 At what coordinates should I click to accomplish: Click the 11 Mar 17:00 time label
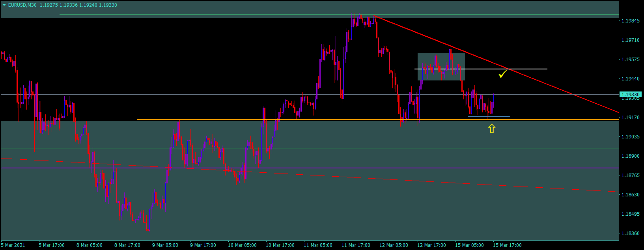356,245
